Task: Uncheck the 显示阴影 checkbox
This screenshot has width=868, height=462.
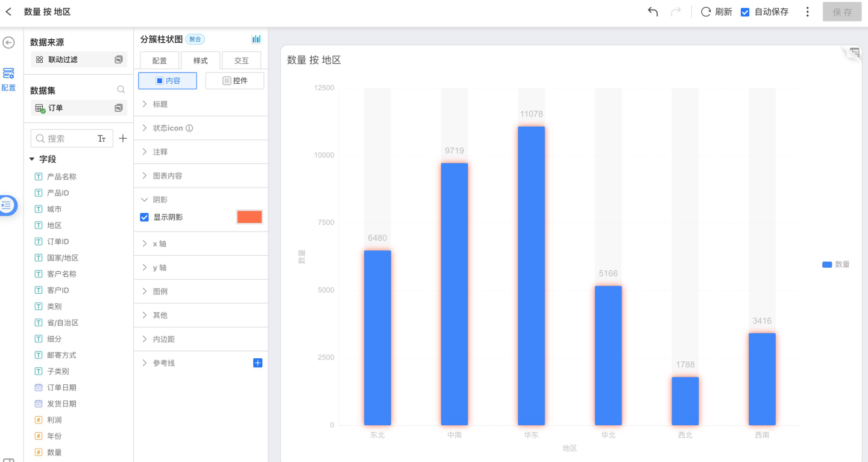Action: click(x=145, y=217)
